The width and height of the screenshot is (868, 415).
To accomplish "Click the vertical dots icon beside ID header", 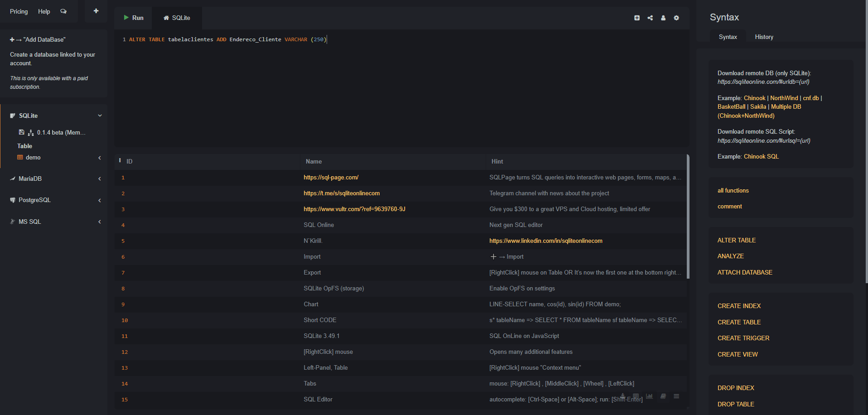I will click(120, 160).
